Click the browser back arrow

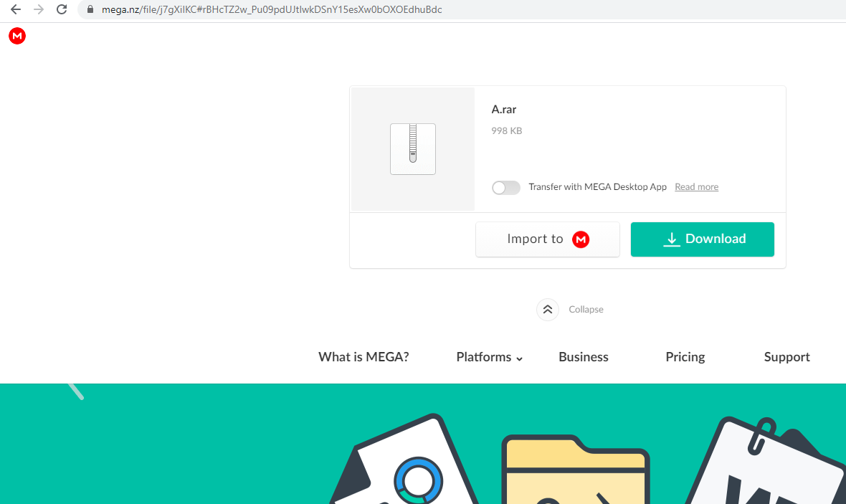16,9
